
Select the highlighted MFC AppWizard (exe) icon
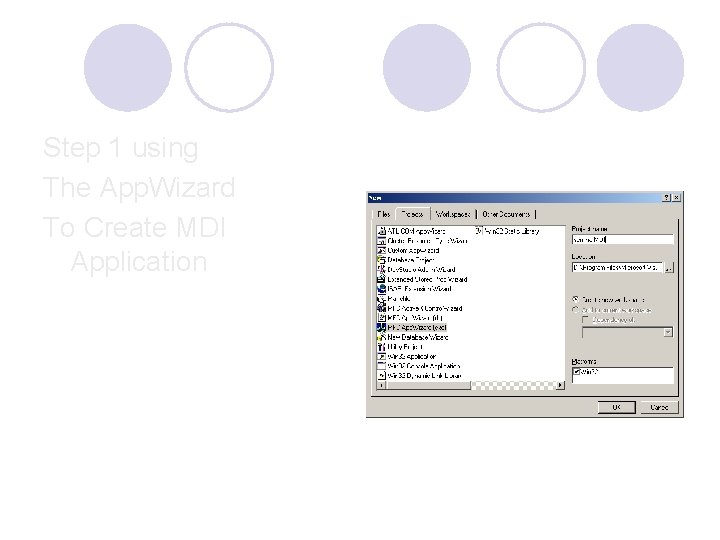point(381,327)
